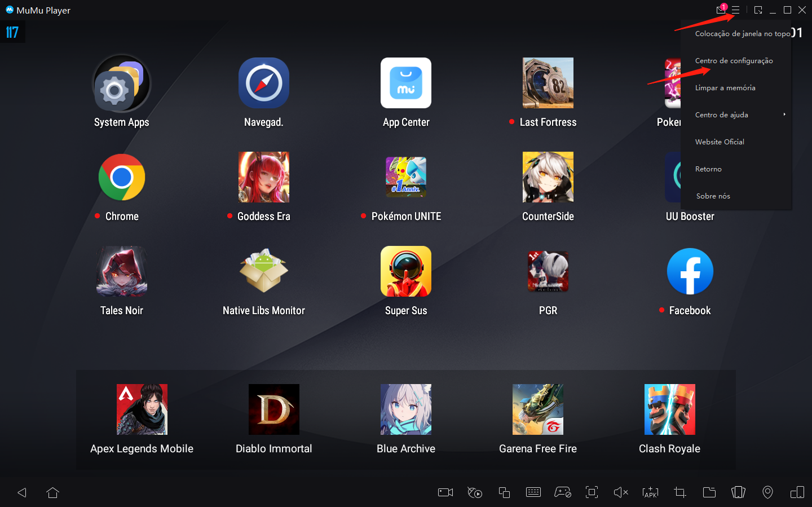Select Clash Royale recommendation
812x507 pixels.
pyautogui.click(x=670, y=409)
